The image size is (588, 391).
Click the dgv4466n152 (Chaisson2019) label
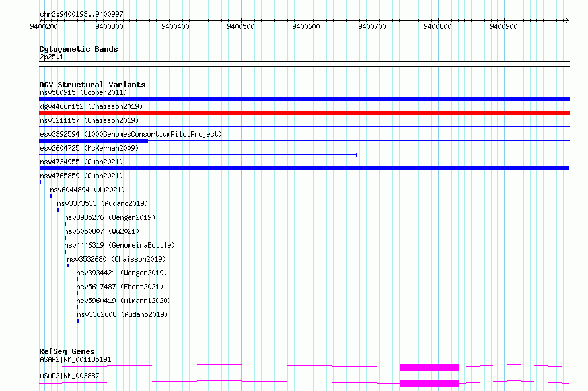91,106
